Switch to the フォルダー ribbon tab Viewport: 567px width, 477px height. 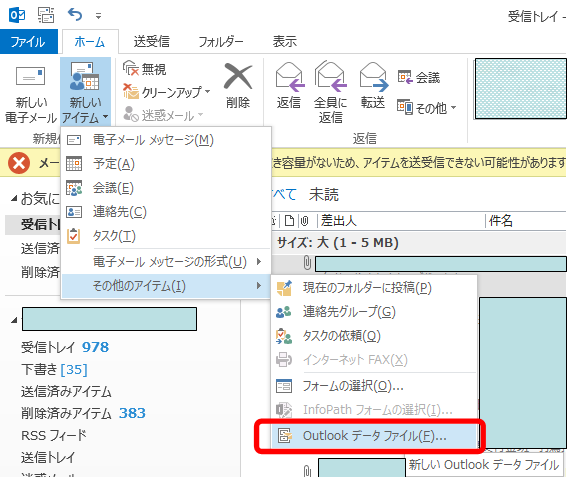tap(221, 42)
